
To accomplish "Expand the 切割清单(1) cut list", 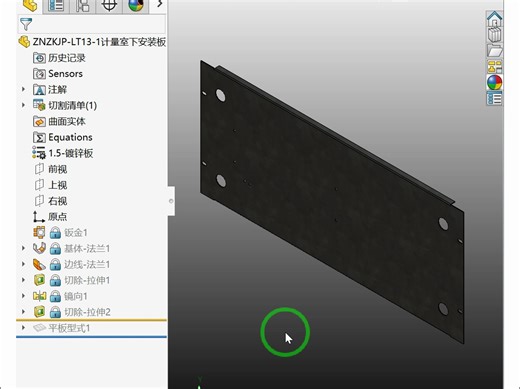I will [x=23, y=105].
